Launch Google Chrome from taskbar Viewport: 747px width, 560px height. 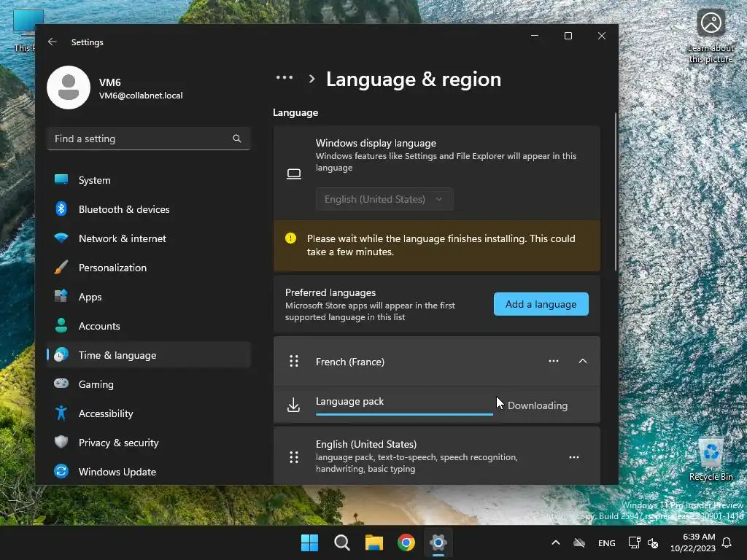406,542
